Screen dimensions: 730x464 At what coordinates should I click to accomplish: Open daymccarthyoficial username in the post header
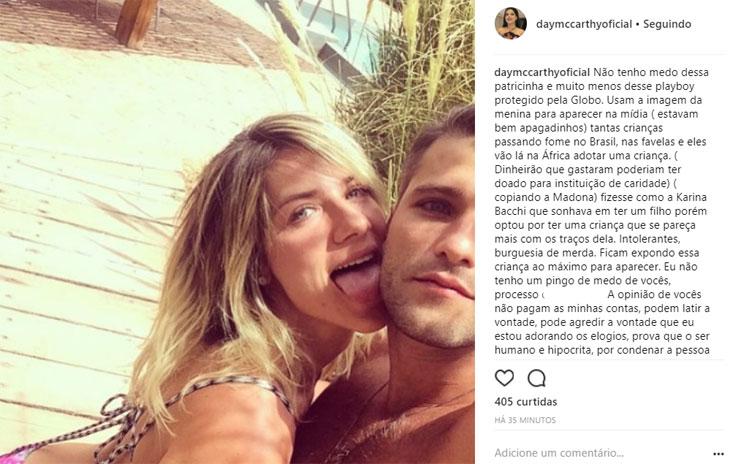(x=584, y=24)
